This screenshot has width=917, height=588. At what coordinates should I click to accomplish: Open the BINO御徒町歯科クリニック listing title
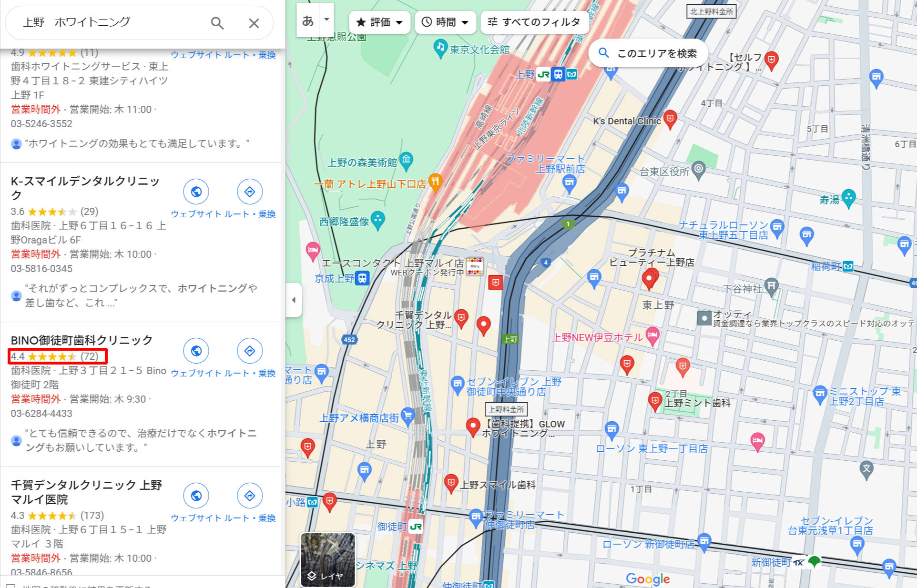pos(82,340)
